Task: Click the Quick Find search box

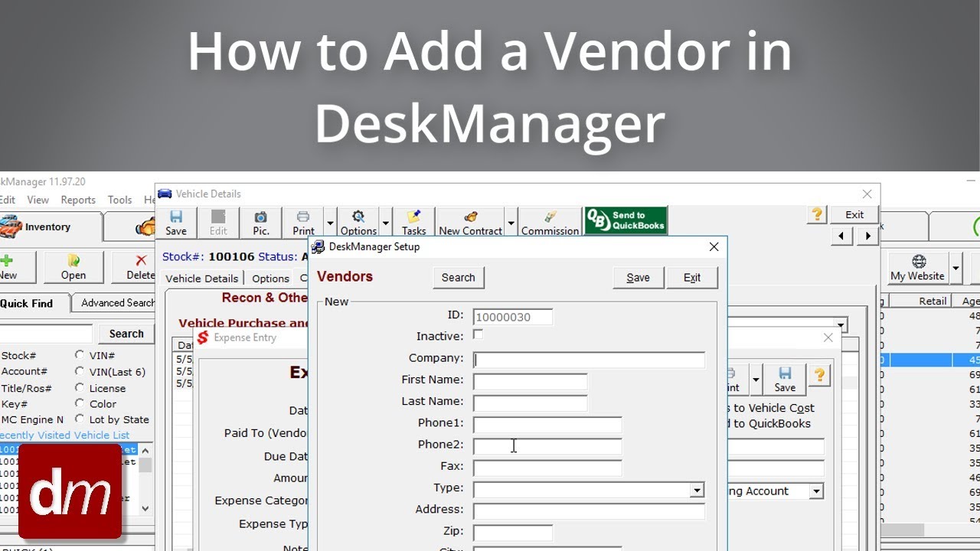Action: (x=45, y=334)
